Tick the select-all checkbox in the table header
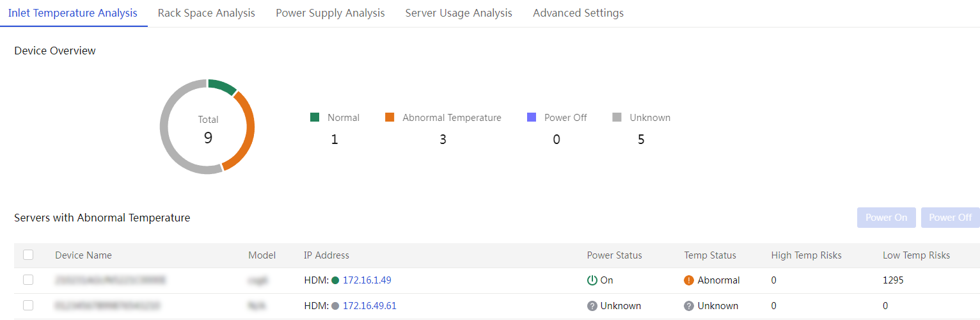The image size is (980, 320). [28, 255]
